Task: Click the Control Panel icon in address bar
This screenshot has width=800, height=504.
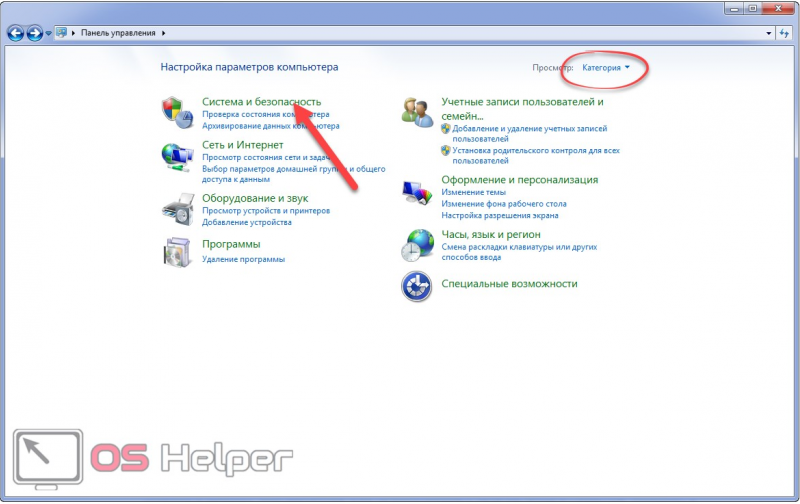Action: point(61,33)
